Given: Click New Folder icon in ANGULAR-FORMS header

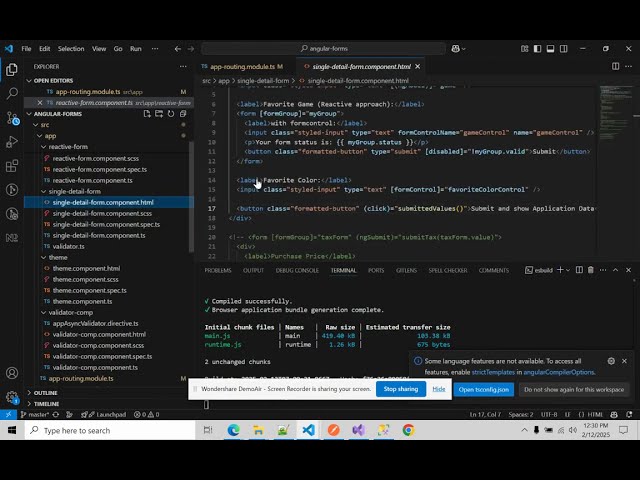Looking at the screenshot, I should coord(159,114).
